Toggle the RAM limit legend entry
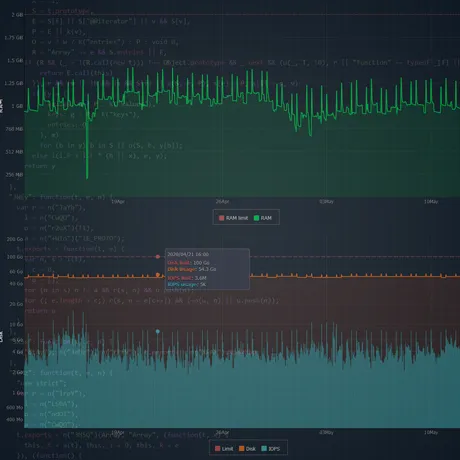460x460 pixels. pos(233,218)
